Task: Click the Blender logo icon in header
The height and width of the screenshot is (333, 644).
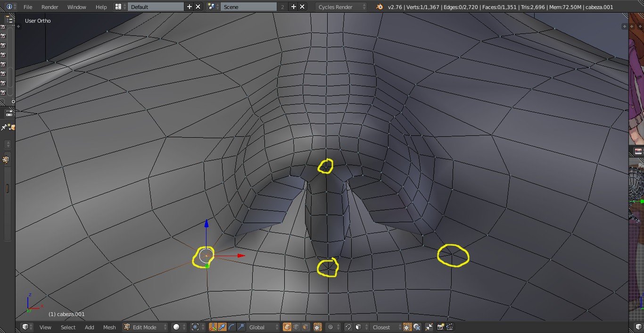Action: pos(380,7)
